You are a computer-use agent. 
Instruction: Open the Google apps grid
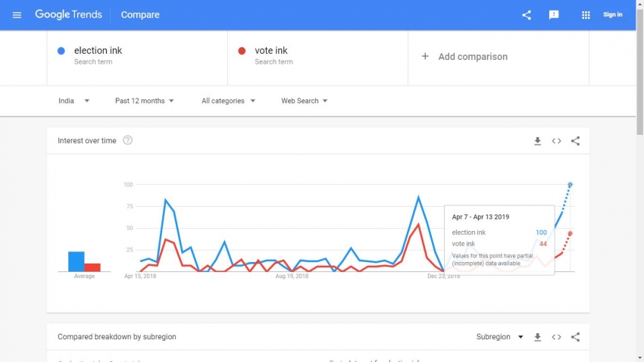click(586, 15)
